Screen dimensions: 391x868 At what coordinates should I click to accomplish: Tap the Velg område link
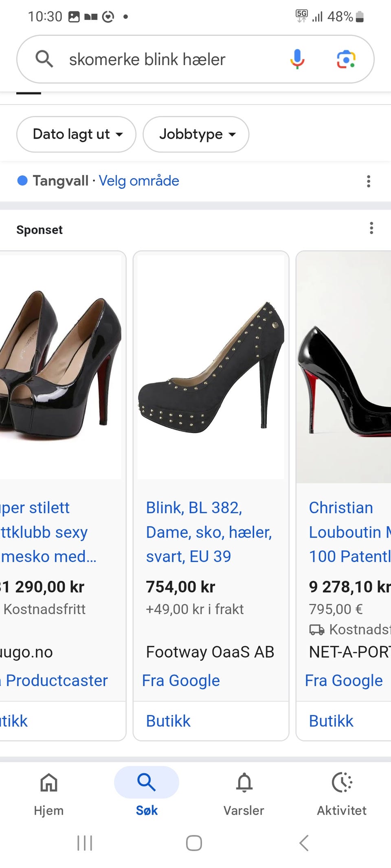coord(139,181)
